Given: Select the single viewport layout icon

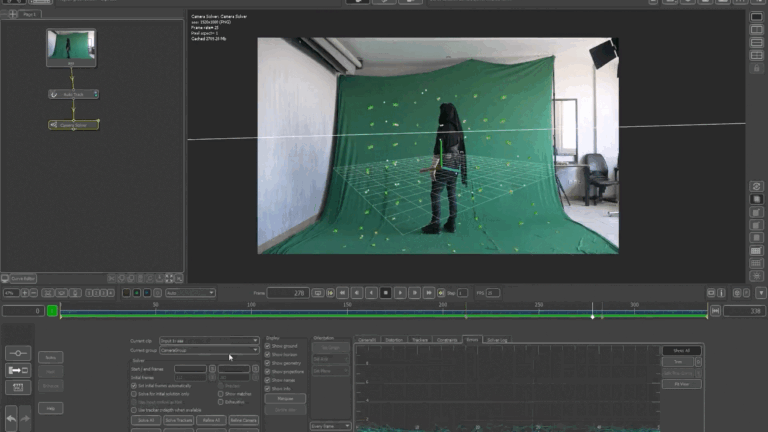Looking at the screenshot, I should pos(756,17).
